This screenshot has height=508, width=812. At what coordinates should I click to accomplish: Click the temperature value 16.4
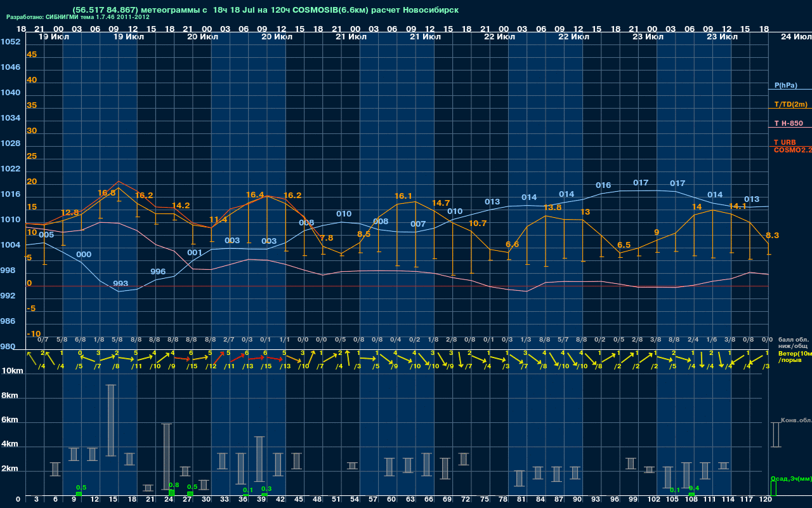click(x=255, y=194)
